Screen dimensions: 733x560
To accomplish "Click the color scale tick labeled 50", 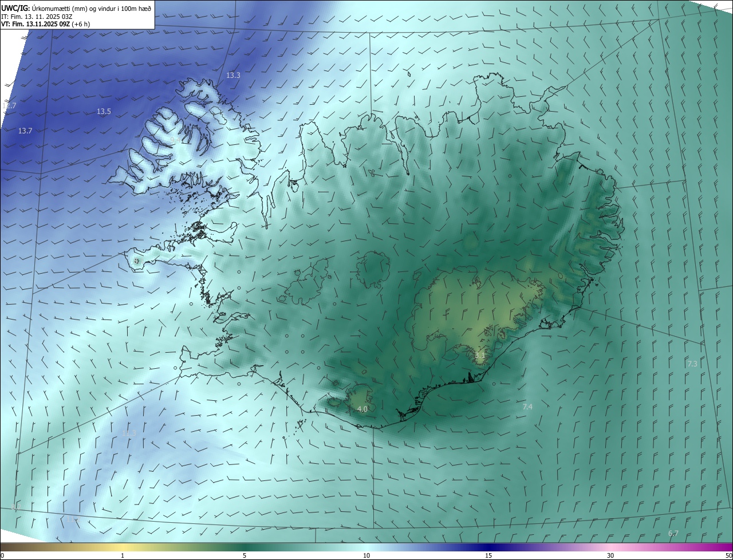I will (x=728, y=555).
